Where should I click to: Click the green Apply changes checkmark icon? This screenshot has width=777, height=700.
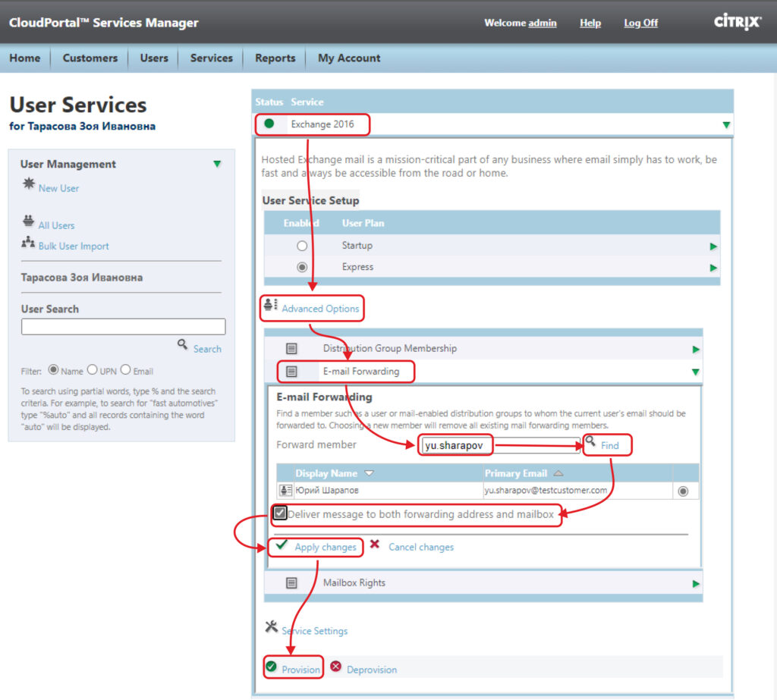282,545
